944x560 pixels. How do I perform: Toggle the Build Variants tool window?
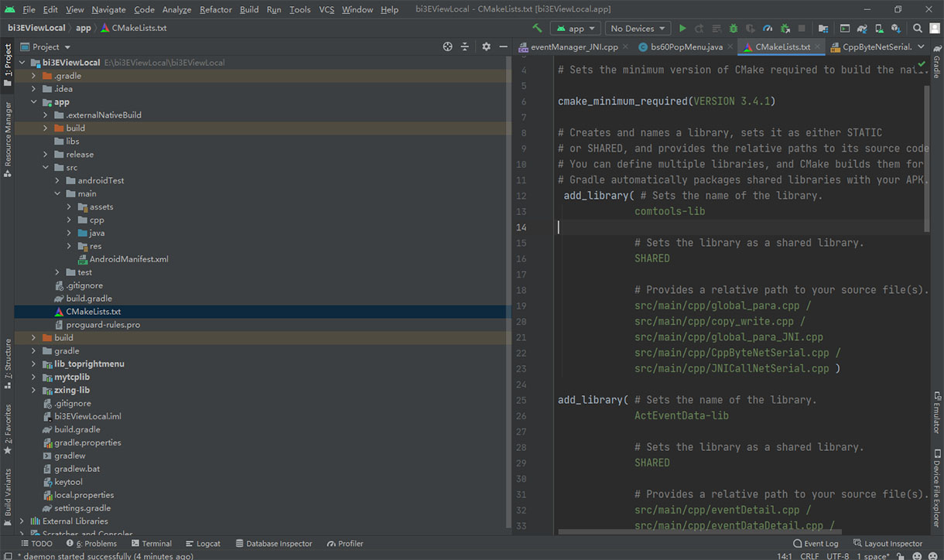[x=8, y=492]
